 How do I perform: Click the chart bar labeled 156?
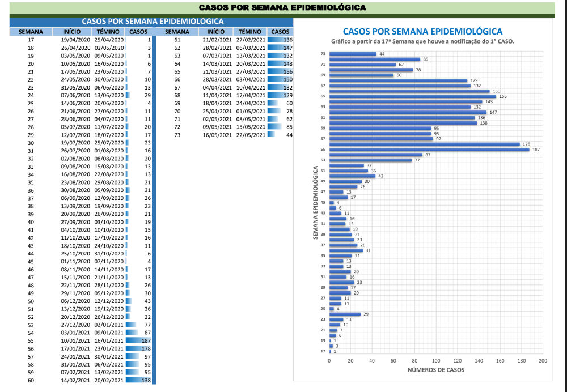click(412, 96)
